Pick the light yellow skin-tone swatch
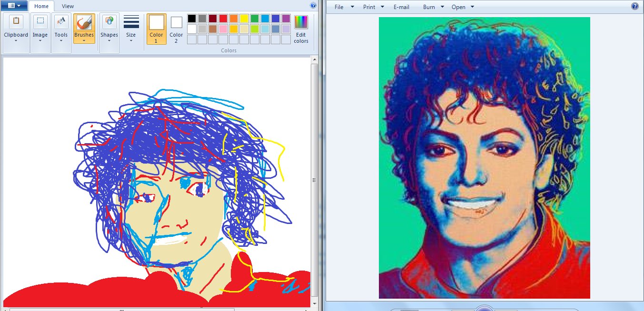 [244, 29]
